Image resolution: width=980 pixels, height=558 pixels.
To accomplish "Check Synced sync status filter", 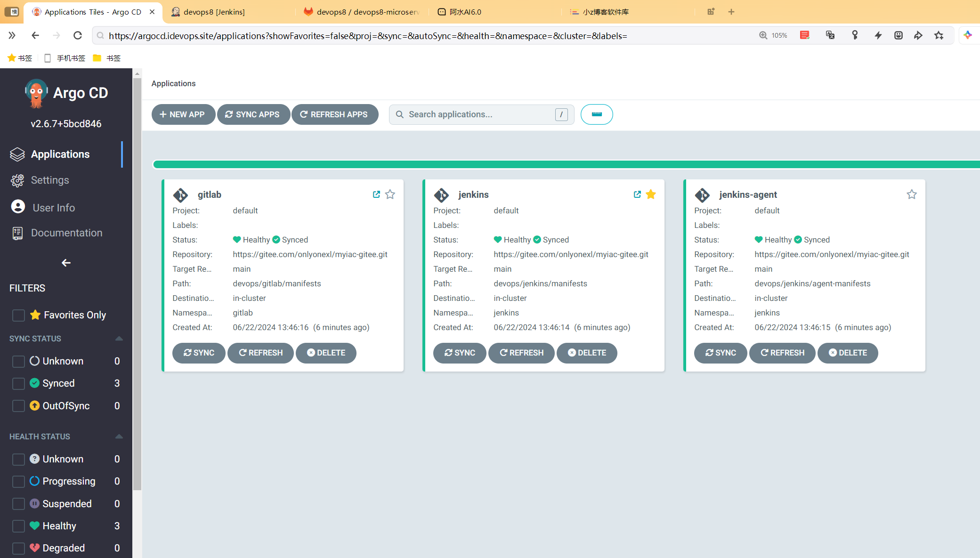I will tap(18, 383).
